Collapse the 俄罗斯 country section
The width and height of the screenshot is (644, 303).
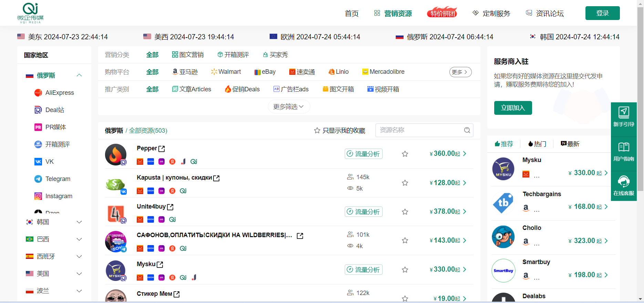79,75
